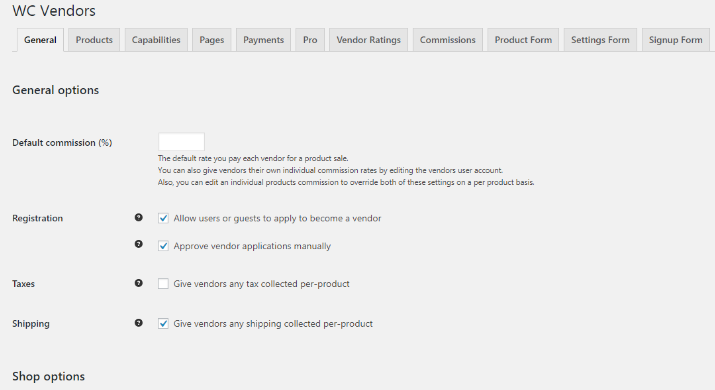Switch to the Products tab

pyautogui.click(x=94, y=40)
